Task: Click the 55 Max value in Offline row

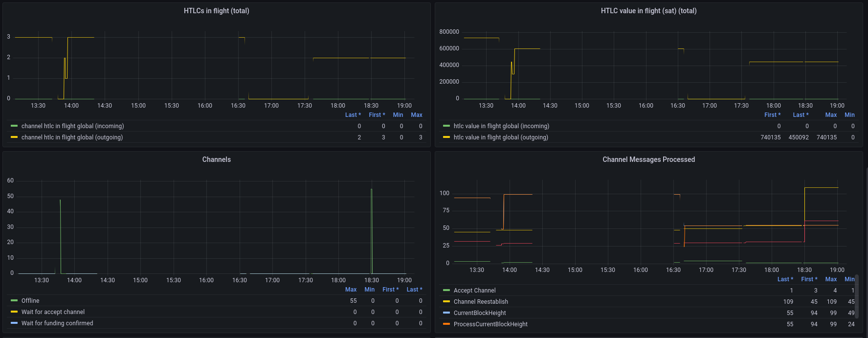Action: (353, 301)
